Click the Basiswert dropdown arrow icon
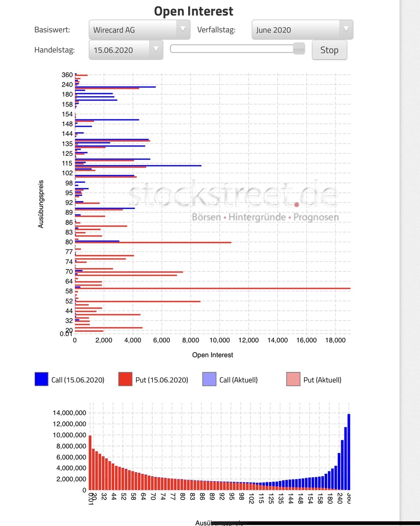 (x=183, y=29)
